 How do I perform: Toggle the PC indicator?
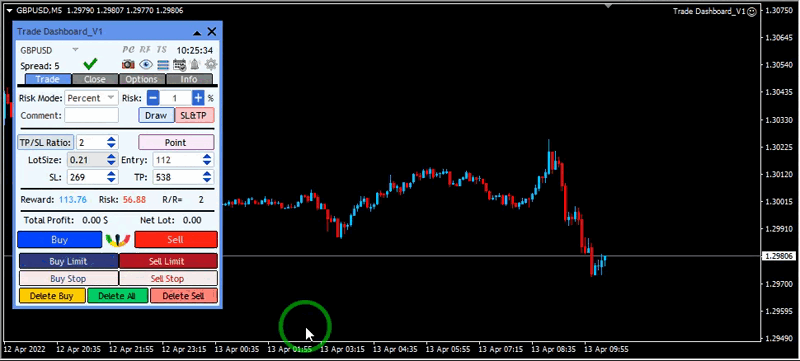129,49
